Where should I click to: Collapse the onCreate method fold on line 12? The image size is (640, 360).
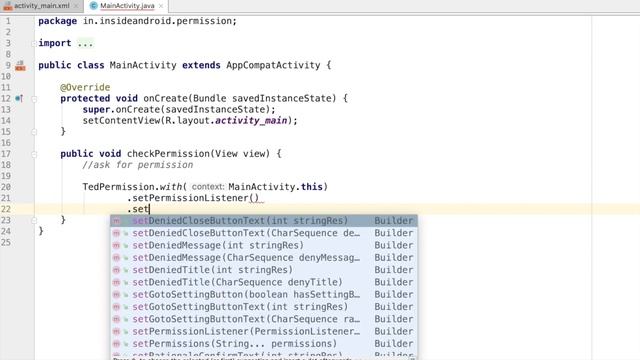[34, 98]
